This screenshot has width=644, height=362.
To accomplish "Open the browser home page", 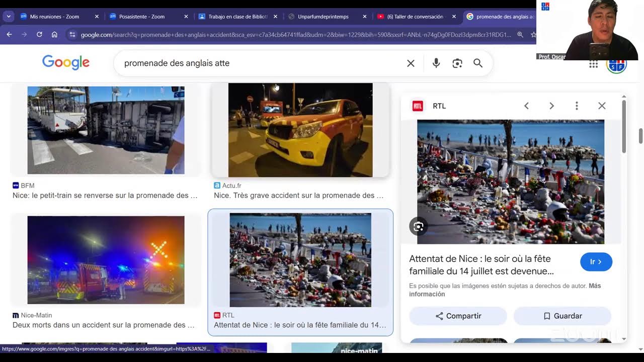I will [54, 35].
